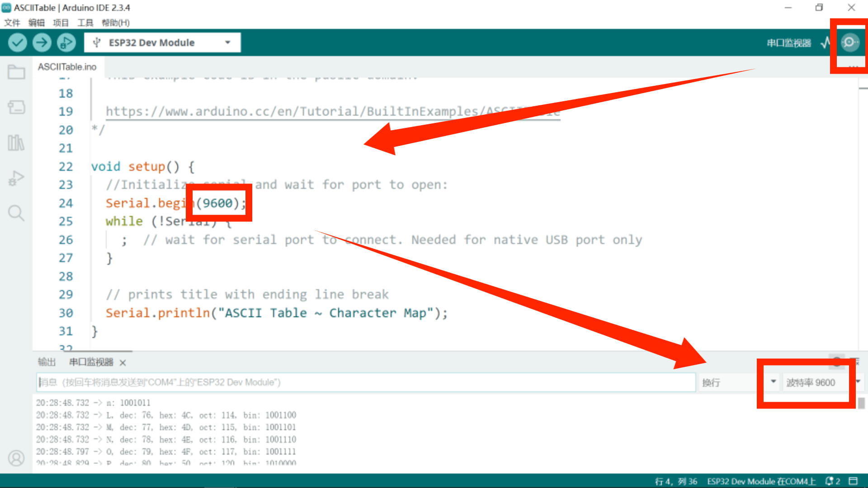Open the Search sidebar icon

(x=16, y=213)
